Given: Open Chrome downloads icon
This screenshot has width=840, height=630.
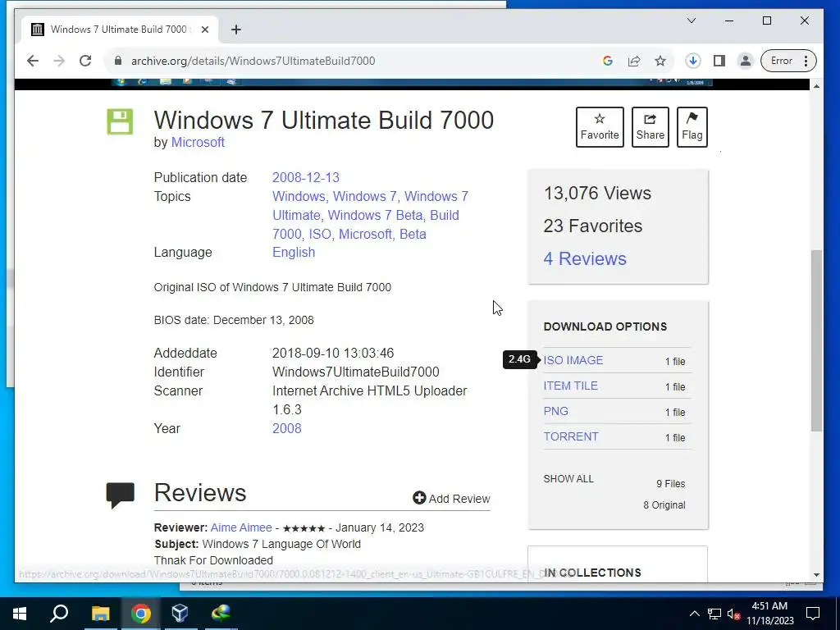Looking at the screenshot, I should [692, 61].
